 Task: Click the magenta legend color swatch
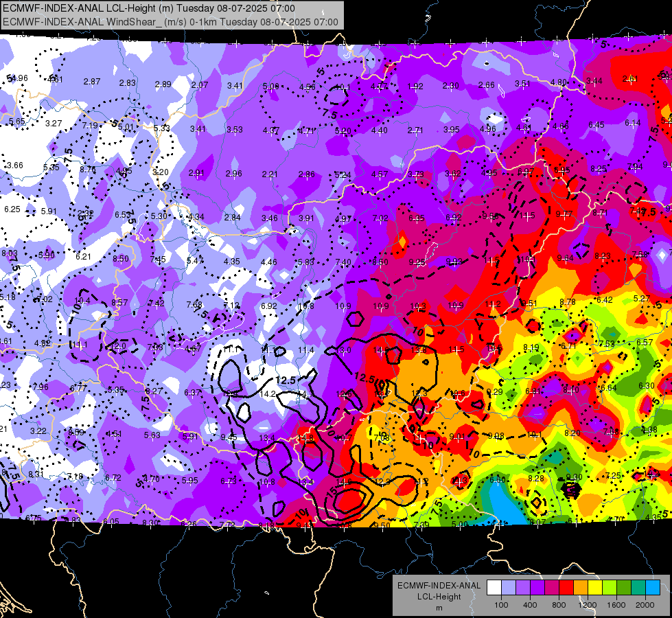(x=552, y=588)
